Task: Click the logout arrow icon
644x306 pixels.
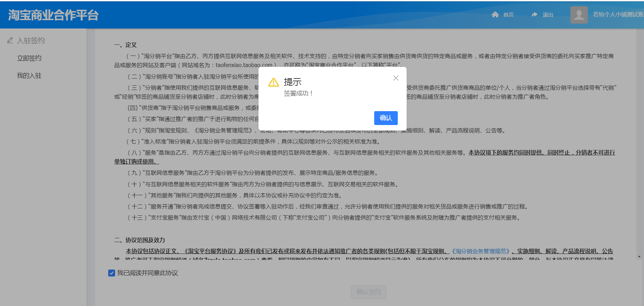Action: [x=534, y=14]
